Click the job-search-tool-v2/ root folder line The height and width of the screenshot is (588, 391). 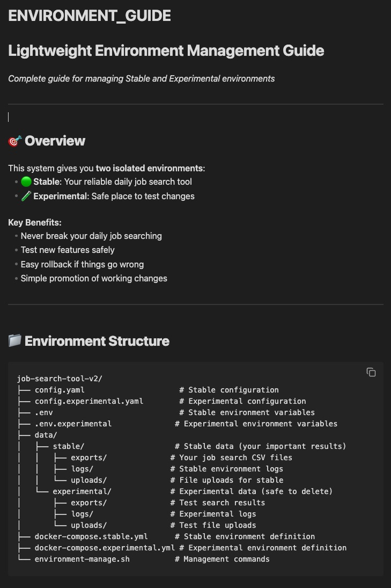coord(60,379)
